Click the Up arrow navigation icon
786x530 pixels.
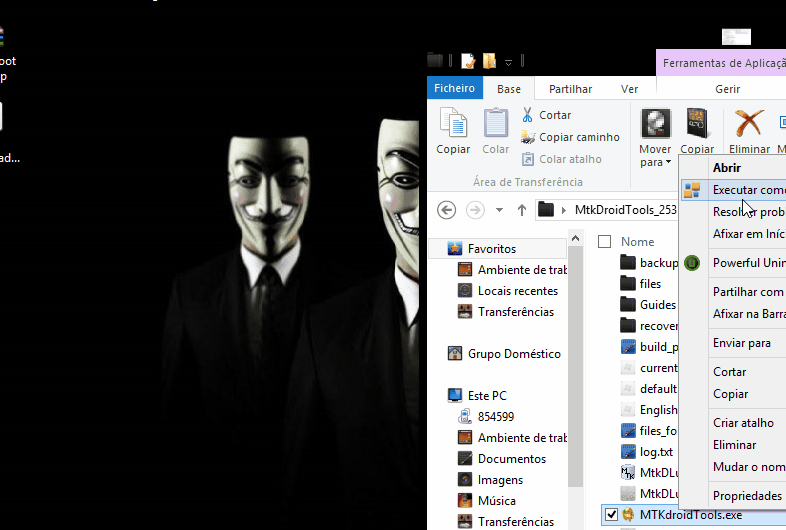pos(522,210)
